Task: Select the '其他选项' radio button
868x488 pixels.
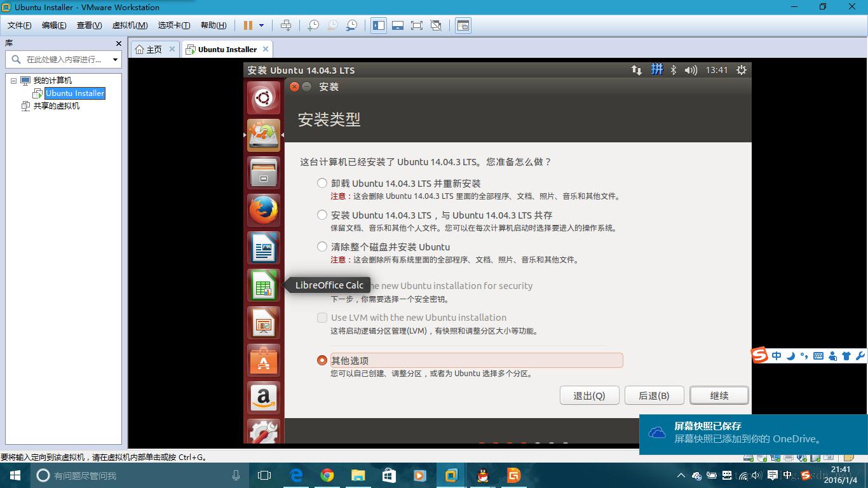Action: [x=322, y=360]
